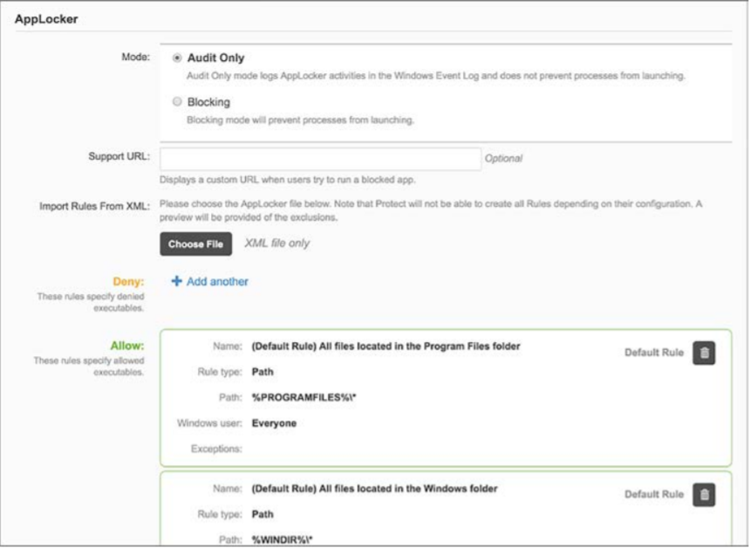Click the Everyone Windows user value

[274, 423]
